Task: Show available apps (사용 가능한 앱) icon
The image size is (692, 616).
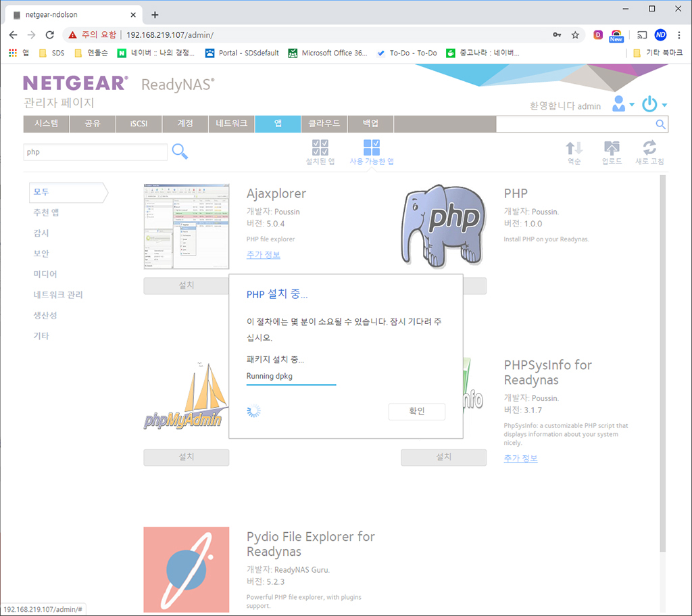Action: [x=372, y=147]
